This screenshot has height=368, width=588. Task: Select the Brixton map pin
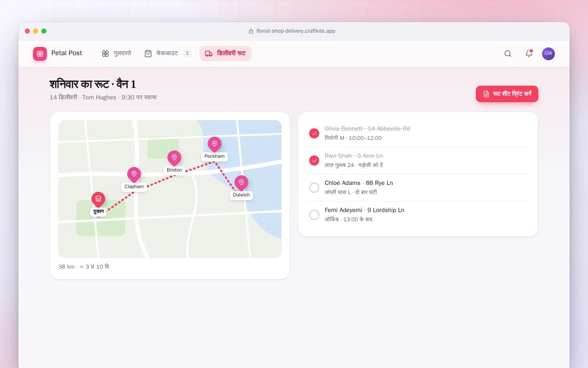[x=174, y=158]
